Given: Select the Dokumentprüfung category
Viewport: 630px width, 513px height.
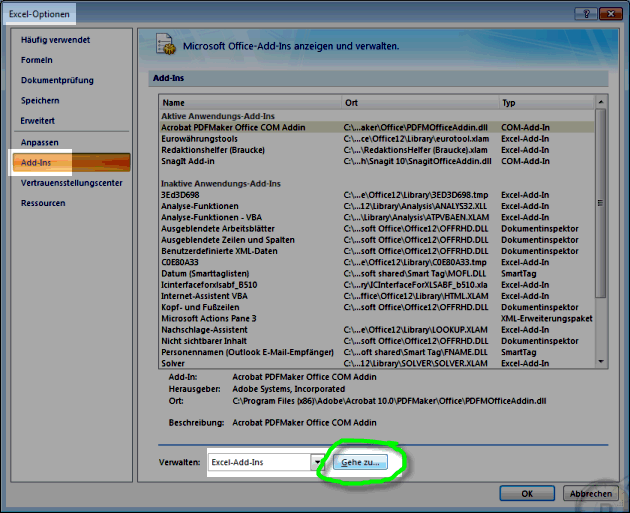Looking at the screenshot, I should pos(57,80).
